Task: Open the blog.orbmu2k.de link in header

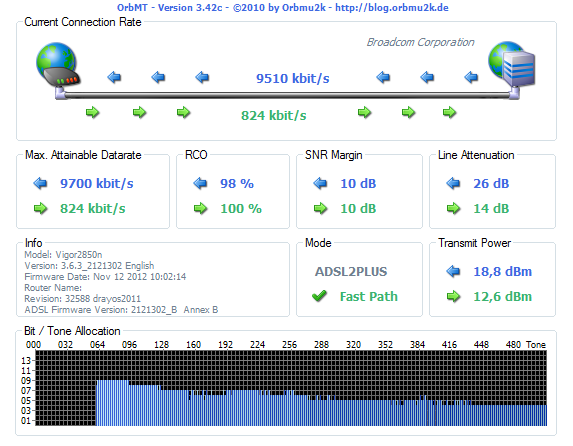Action: tap(392, 8)
